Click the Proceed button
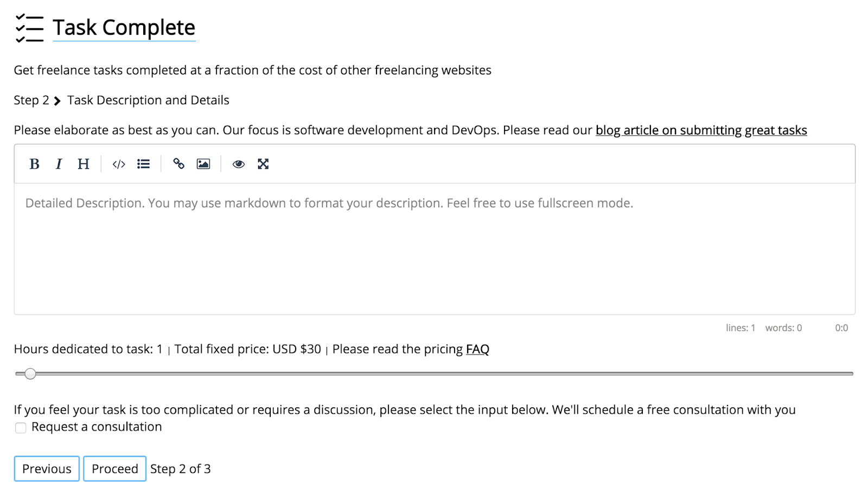868x494 pixels. click(x=114, y=468)
